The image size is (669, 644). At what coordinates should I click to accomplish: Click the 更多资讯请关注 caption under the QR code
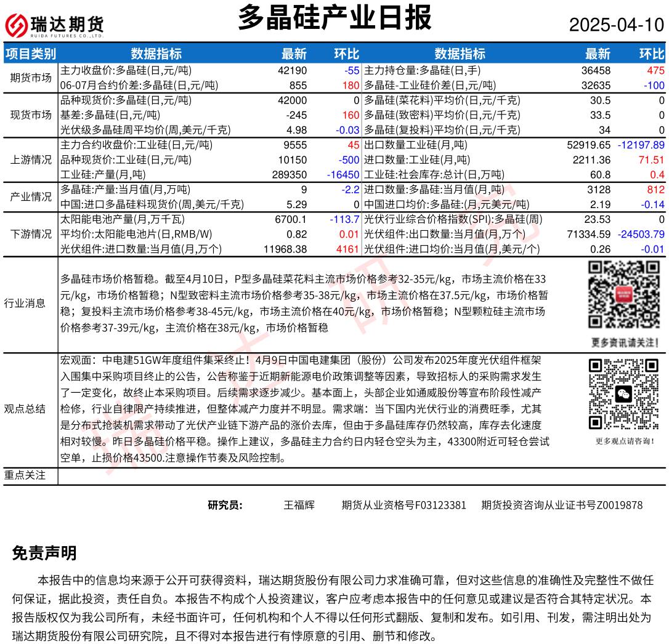625,342
